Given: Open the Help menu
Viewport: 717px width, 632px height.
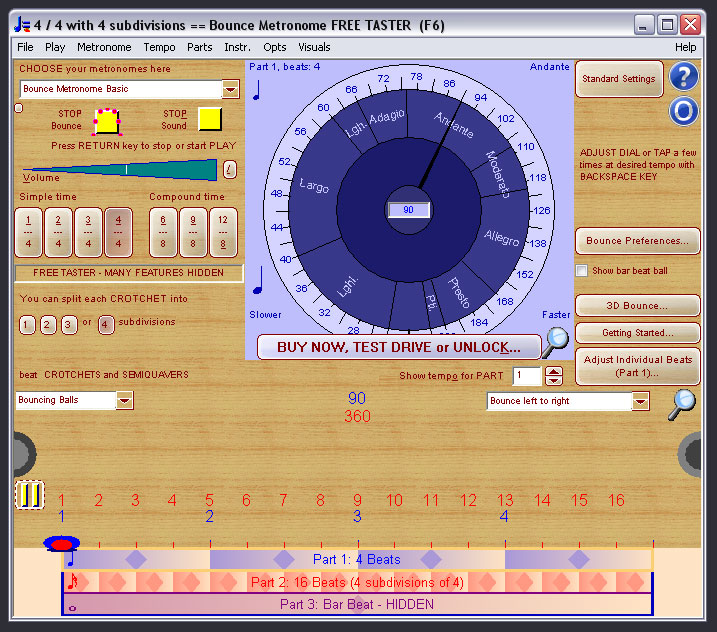Looking at the screenshot, I should [x=685, y=47].
